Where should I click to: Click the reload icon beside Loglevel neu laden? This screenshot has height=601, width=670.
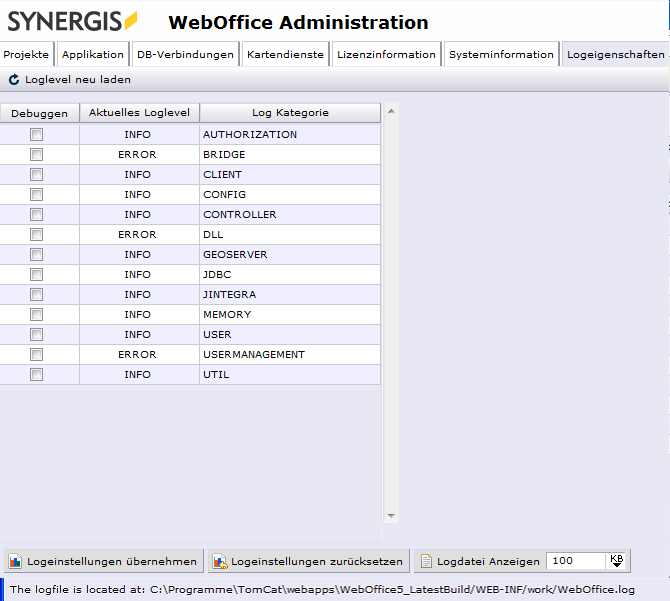pyautogui.click(x=13, y=80)
